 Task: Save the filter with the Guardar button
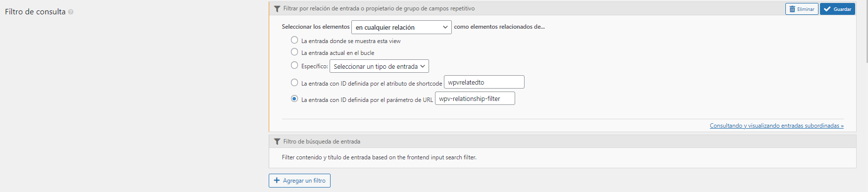click(837, 9)
